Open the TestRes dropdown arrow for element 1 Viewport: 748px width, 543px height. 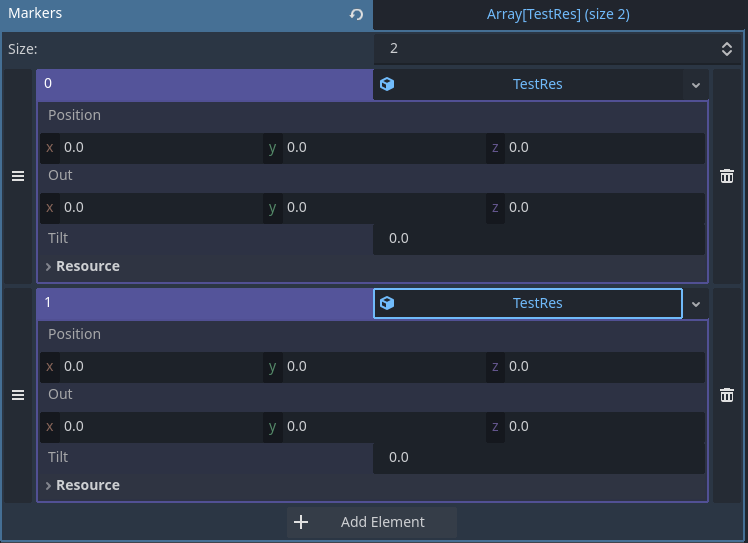pos(696,304)
